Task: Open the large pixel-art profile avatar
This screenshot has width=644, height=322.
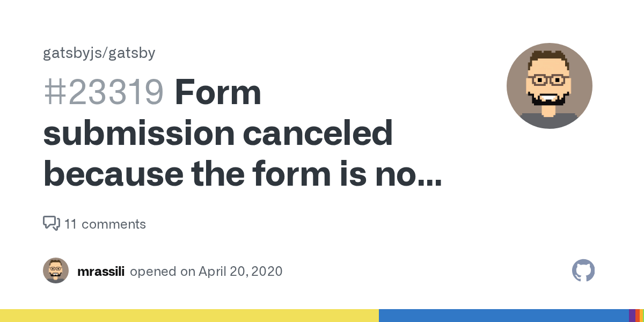Action: tap(550, 86)
